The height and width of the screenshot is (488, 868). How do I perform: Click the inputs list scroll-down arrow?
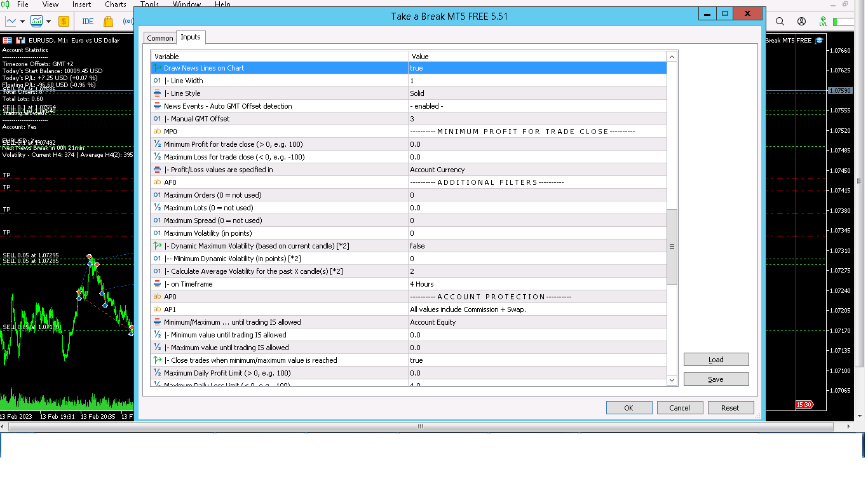[672, 380]
